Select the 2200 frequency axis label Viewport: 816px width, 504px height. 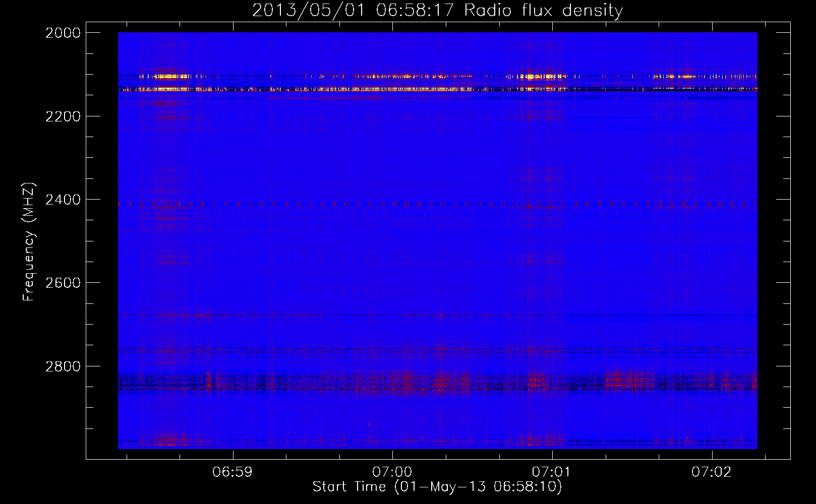[x=63, y=116]
